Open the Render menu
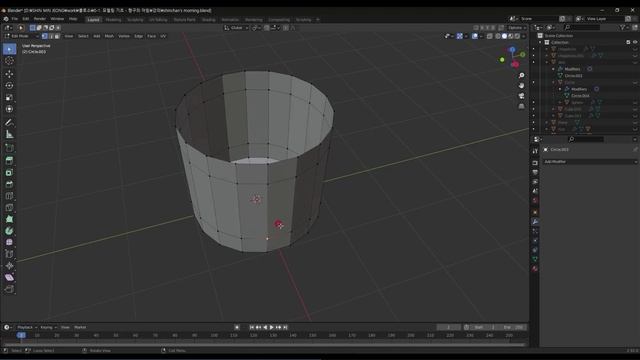This screenshot has width=640, height=360. coord(40,19)
